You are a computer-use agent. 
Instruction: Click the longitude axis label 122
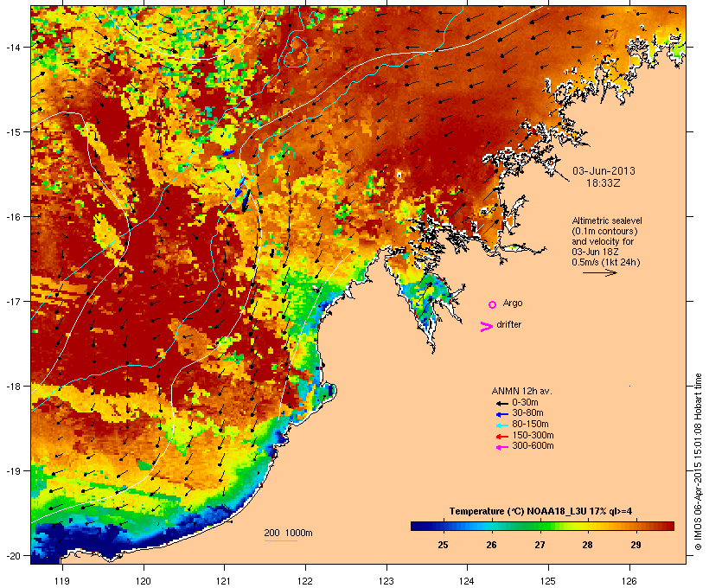(x=305, y=581)
